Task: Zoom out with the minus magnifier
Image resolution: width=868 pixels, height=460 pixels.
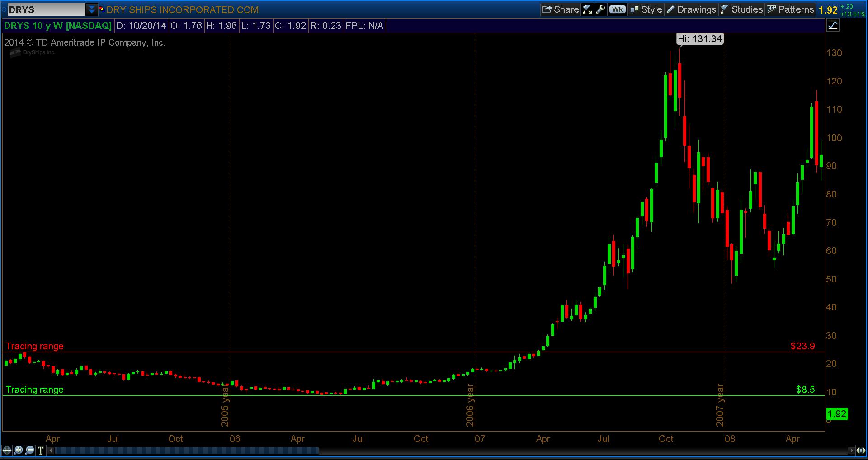Action: 30,450
